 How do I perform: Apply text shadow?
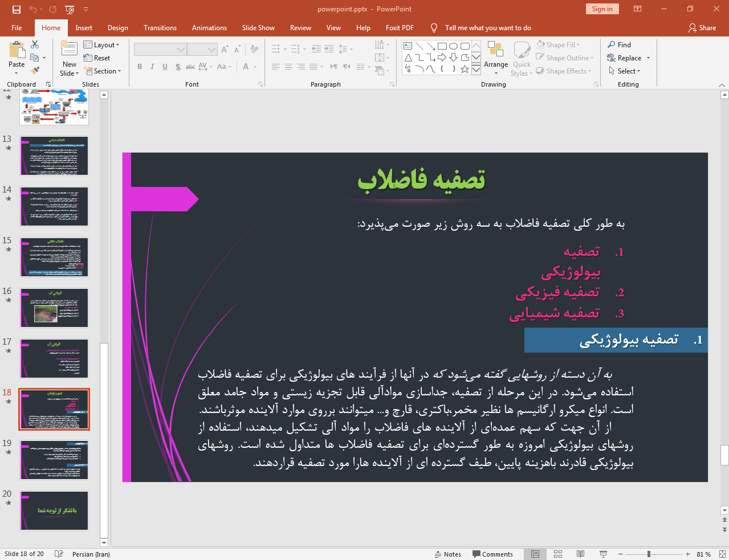click(178, 67)
